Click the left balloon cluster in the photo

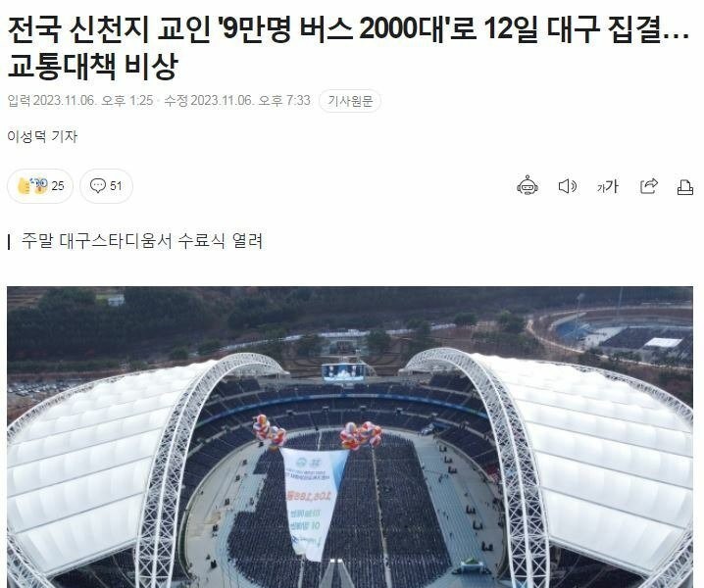270,431
